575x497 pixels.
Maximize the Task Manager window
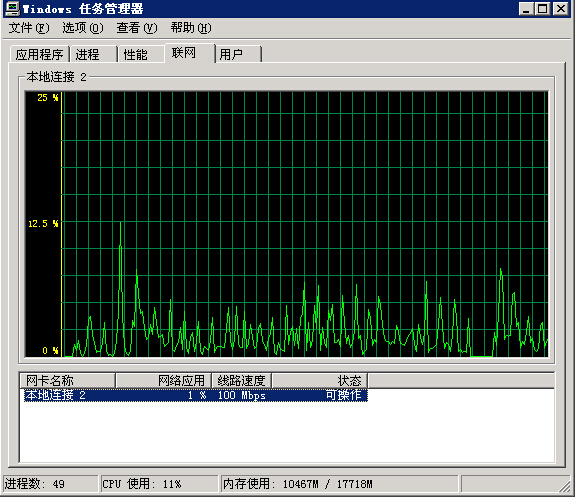[542, 8]
